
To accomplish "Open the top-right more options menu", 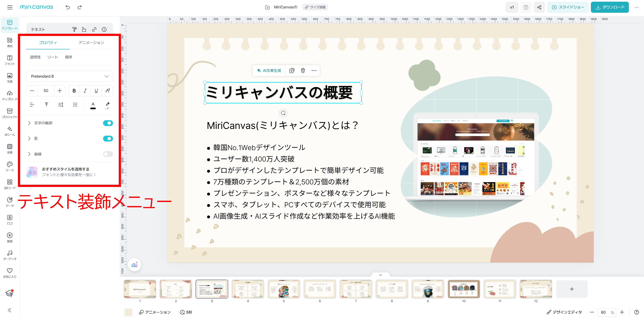I will click(x=636, y=7).
